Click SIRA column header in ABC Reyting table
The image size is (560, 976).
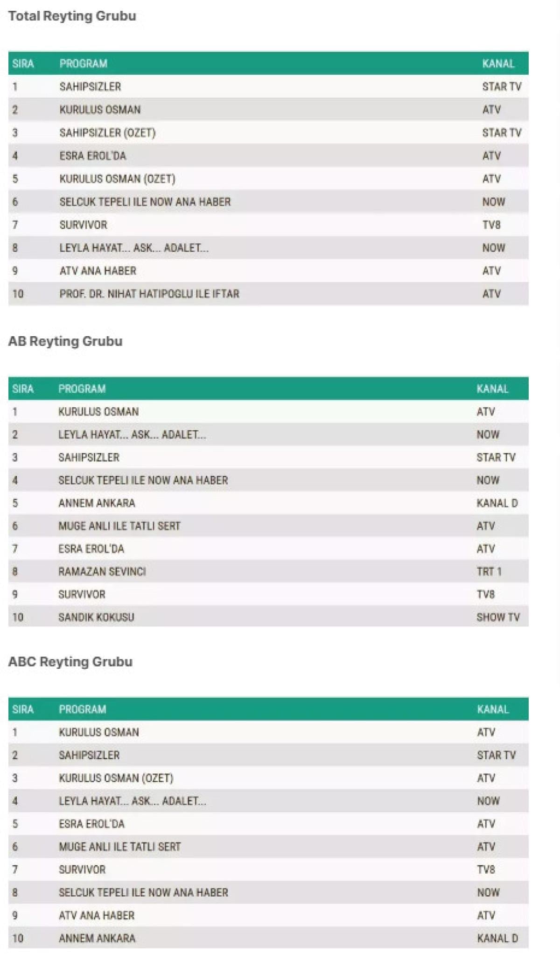[23, 709]
